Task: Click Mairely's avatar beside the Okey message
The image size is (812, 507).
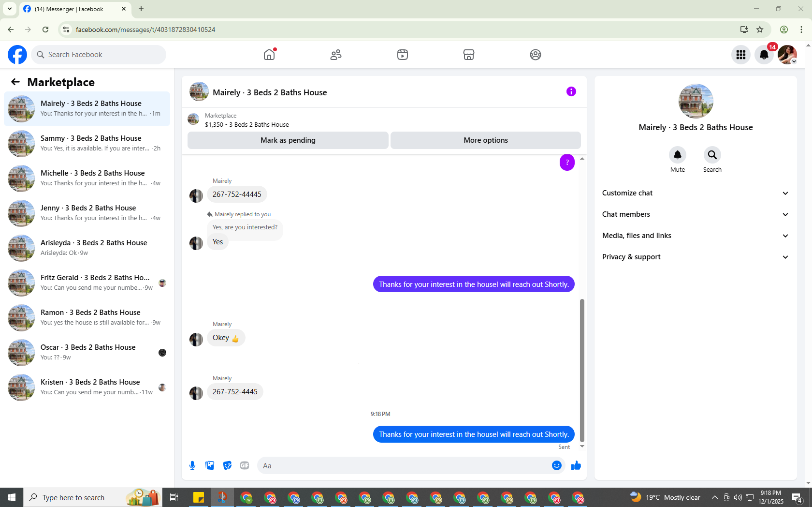Action: pyautogui.click(x=196, y=339)
